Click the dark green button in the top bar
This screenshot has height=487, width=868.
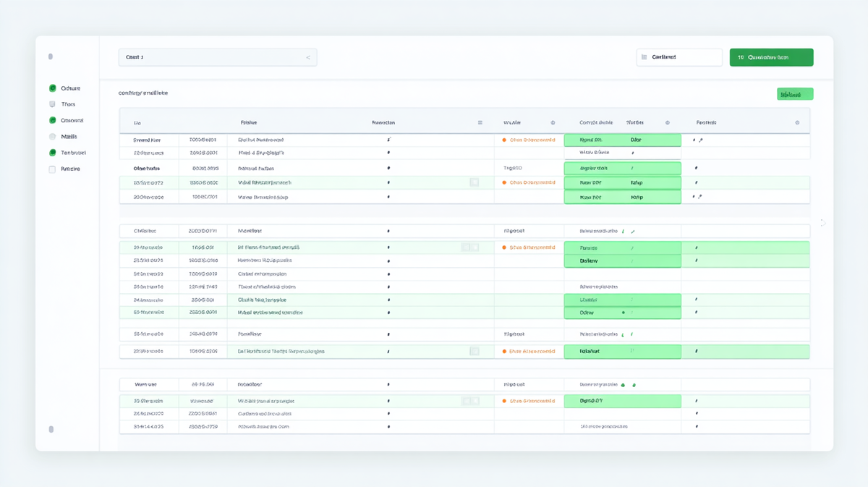[x=771, y=57]
